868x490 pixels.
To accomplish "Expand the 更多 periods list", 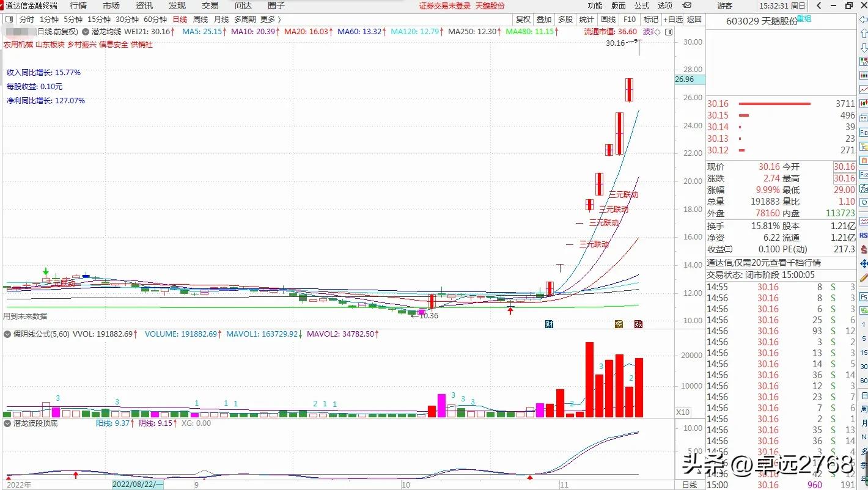I will pos(270,20).
